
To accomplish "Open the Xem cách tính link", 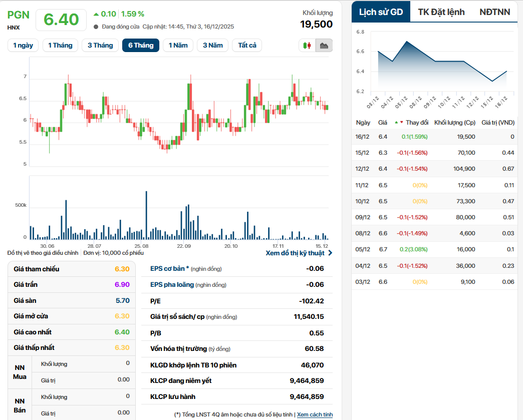I will click(x=315, y=414).
